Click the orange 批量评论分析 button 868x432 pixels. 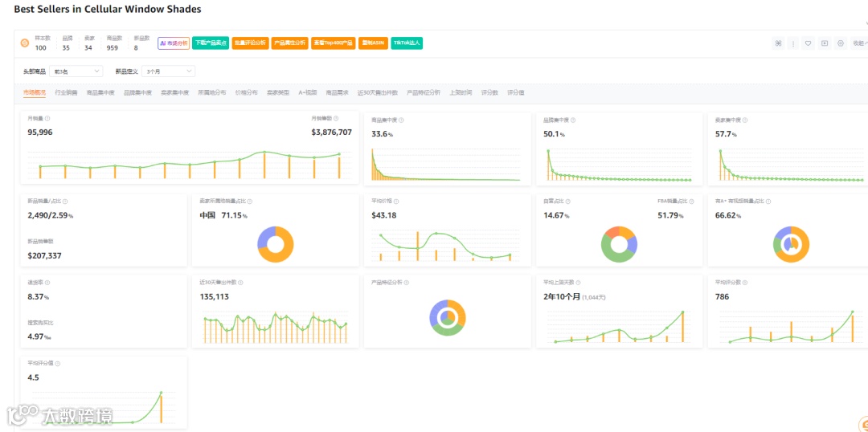pos(250,43)
